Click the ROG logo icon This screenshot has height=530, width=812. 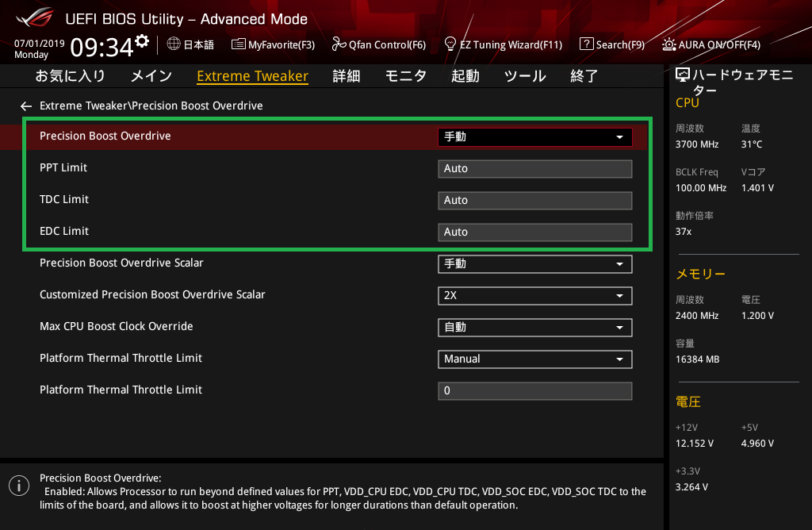tap(34, 17)
